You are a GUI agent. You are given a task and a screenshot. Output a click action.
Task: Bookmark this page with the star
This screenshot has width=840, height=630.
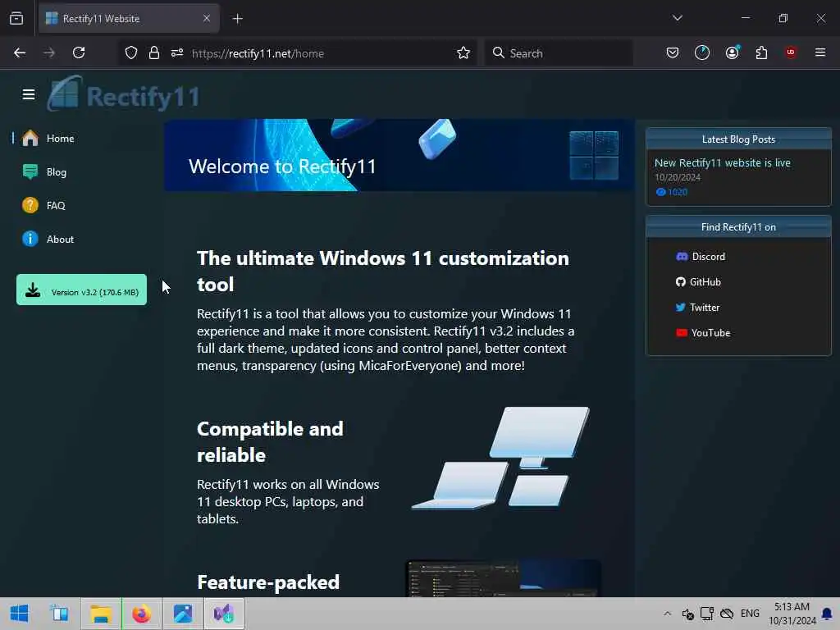point(463,52)
